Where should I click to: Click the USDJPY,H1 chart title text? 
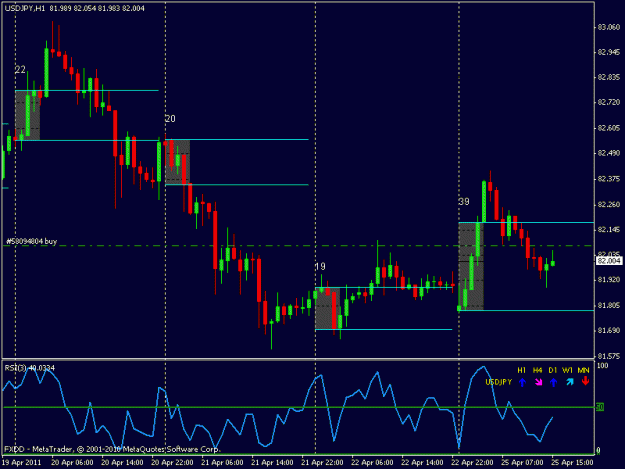point(25,8)
